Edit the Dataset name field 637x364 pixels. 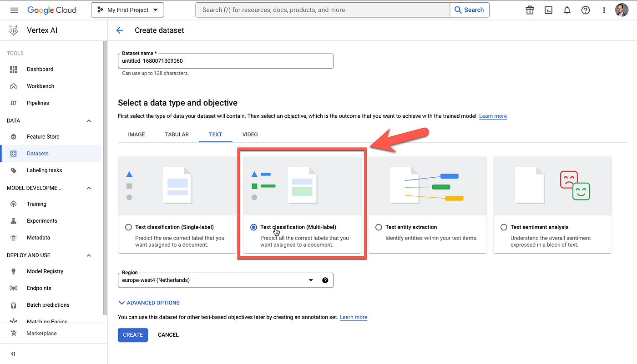(x=226, y=61)
